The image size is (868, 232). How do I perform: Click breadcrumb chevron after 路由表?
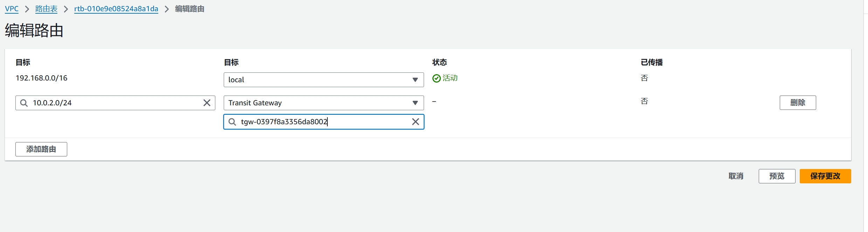pos(66,9)
